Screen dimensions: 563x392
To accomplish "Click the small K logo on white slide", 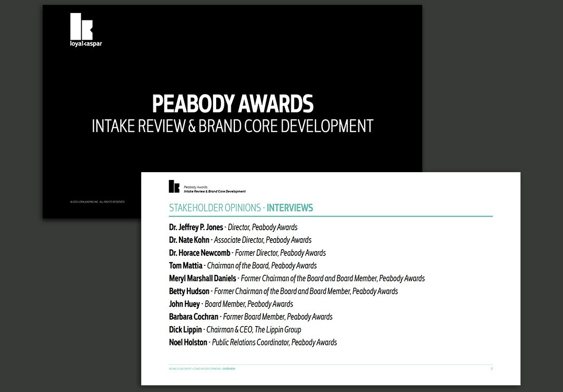I will (174, 186).
